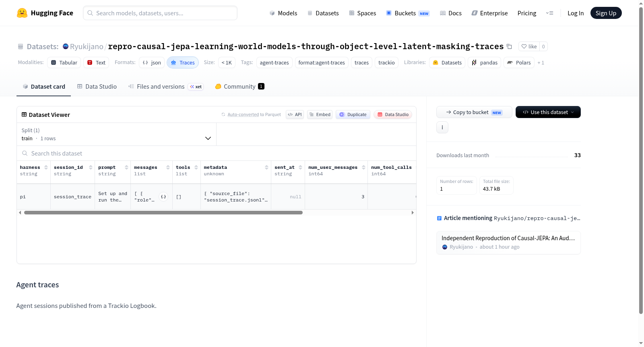Image resolution: width=644 pixels, height=347 pixels.
Task: Focus the search models, datasets, users field
Action: coord(160,13)
